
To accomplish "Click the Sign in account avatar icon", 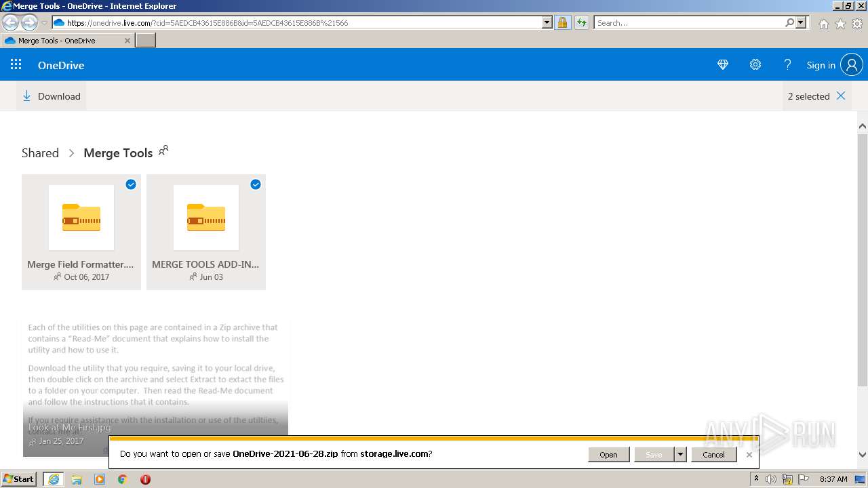I will [852, 65].
